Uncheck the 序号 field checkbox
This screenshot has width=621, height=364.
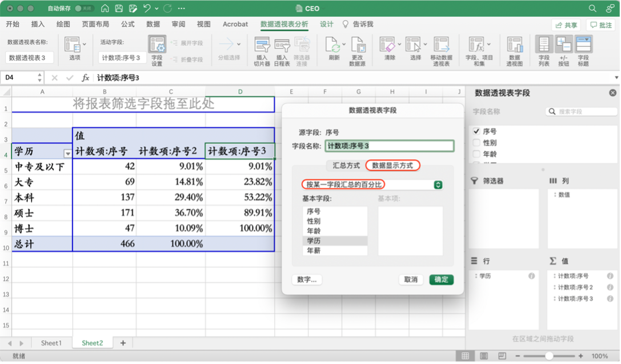(x=476, y=132)
